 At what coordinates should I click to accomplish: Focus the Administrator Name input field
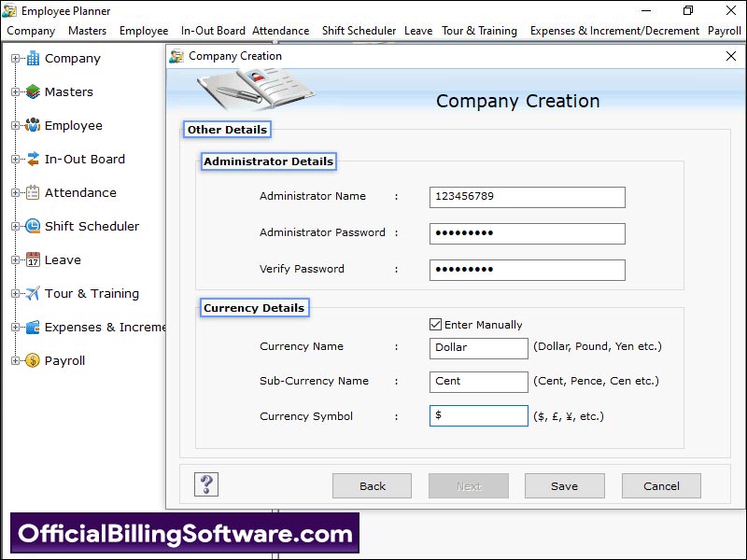click(527, 197)
